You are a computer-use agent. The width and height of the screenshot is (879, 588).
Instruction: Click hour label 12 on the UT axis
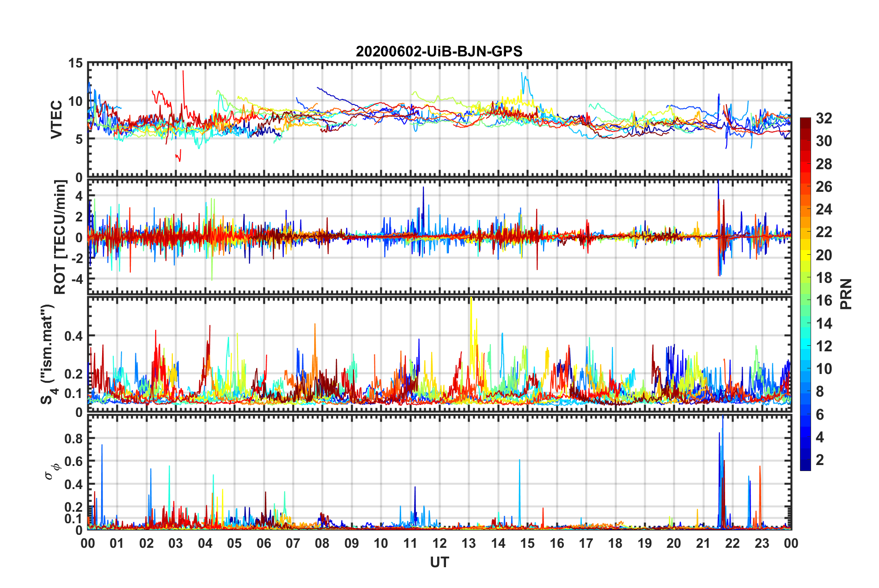(x=439, y=544)
